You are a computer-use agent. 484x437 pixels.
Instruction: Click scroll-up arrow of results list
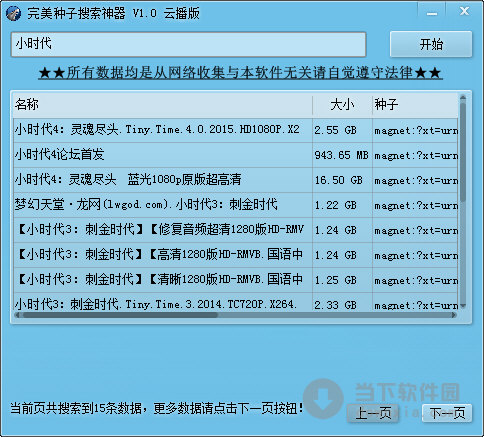coord(463,98)
